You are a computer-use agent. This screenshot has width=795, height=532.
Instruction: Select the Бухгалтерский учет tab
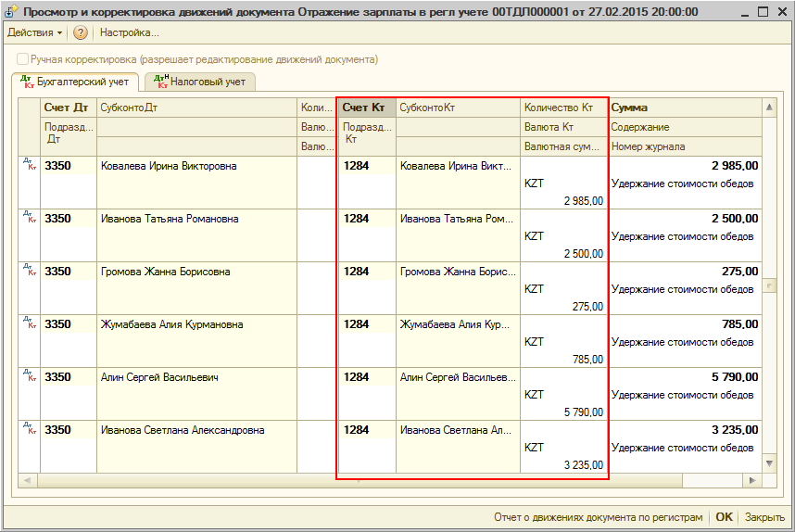(x=75, y=82)
